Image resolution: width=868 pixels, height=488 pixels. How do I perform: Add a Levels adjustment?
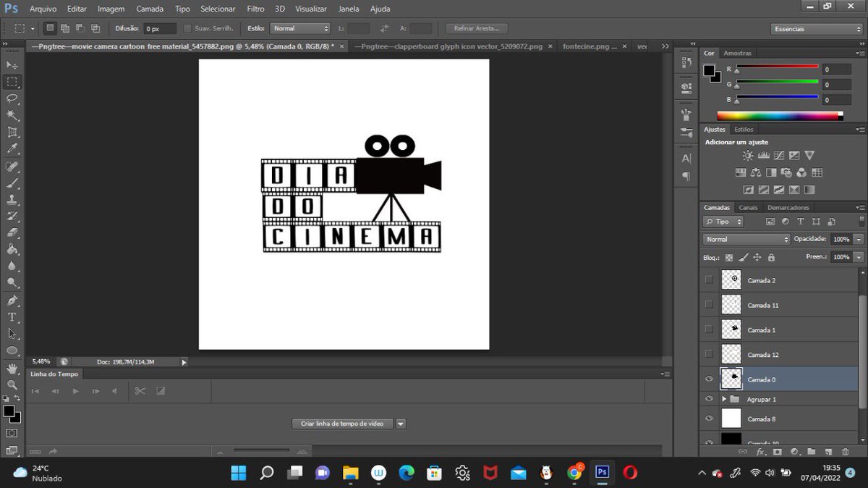point(763,156)
